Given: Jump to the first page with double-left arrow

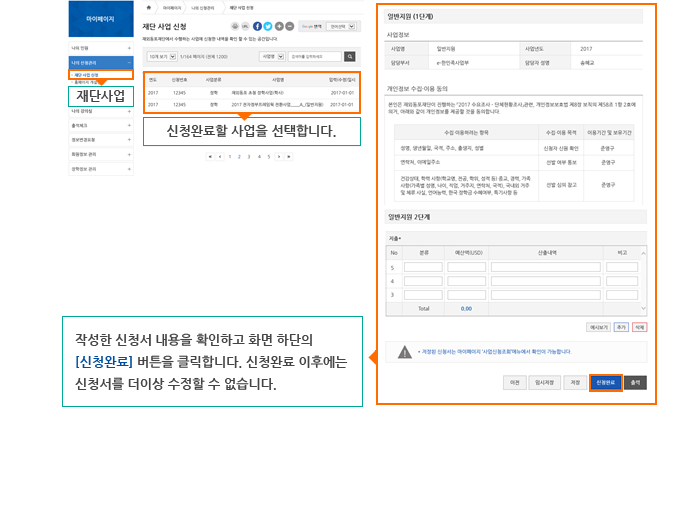Looking at the screenshot, I should (x=210, y=157).
